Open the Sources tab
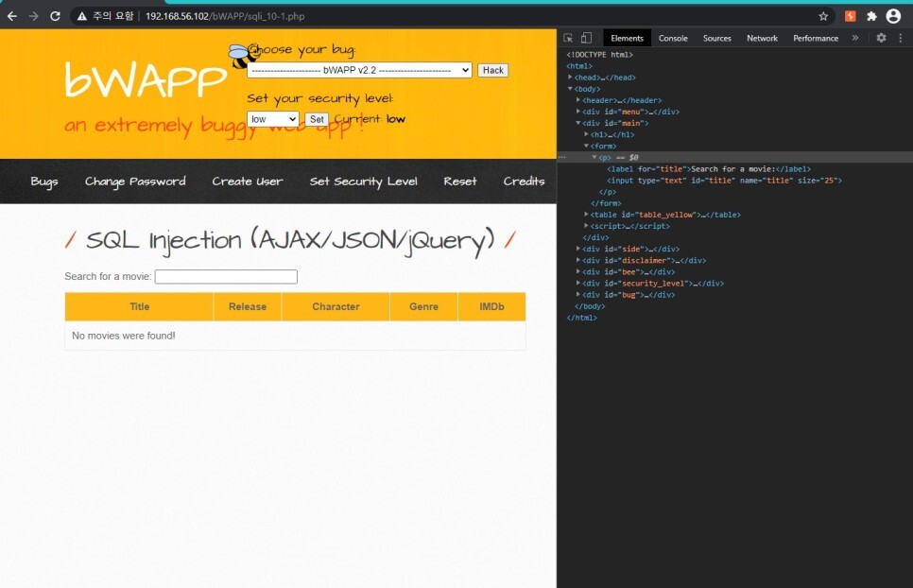 click(716, 38)
